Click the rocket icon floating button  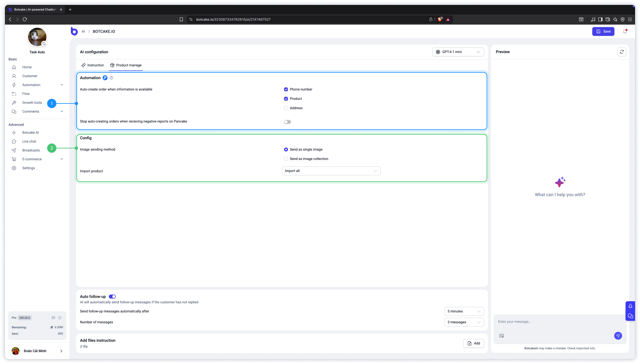pyautogui.click(x=630, y=306)
